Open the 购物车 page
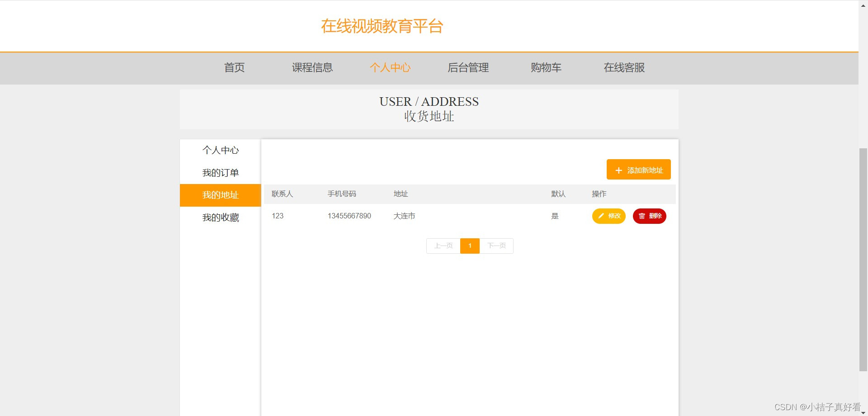 click(x=546, y=68)
